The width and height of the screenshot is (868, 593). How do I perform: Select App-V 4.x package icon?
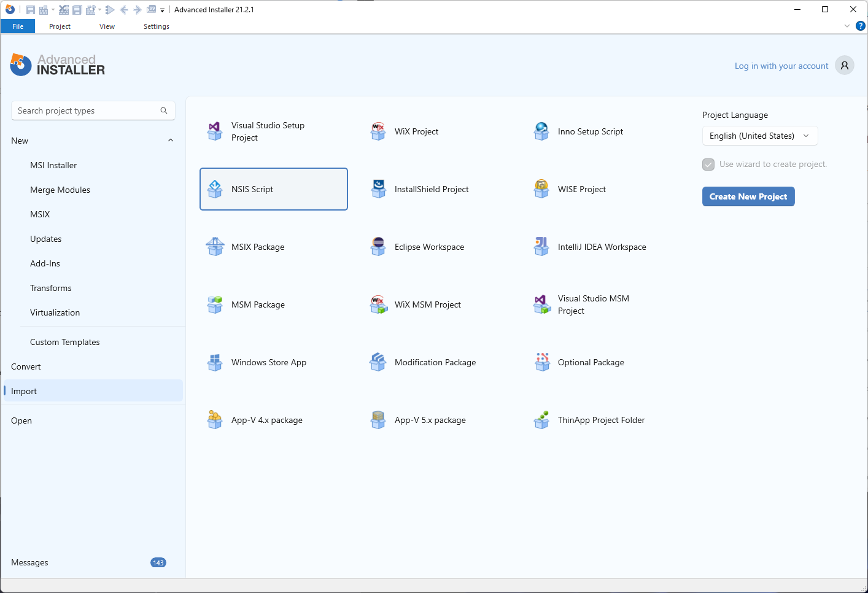215,420
